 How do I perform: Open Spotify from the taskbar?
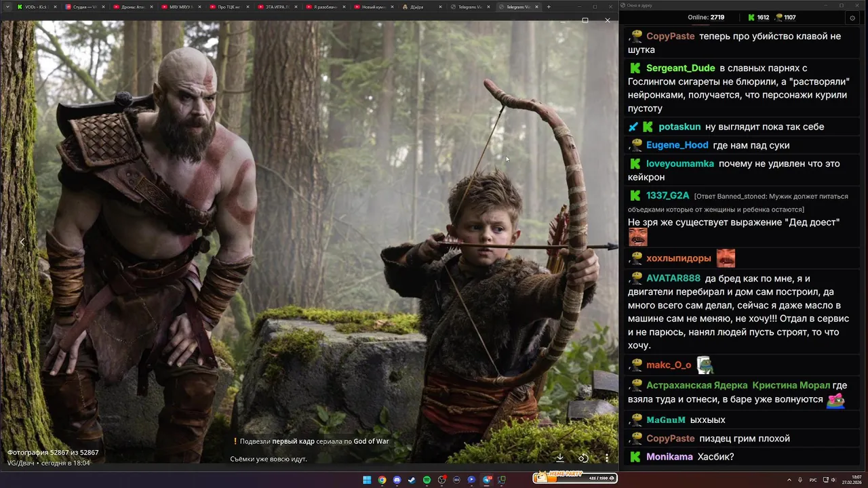point(427,480)
